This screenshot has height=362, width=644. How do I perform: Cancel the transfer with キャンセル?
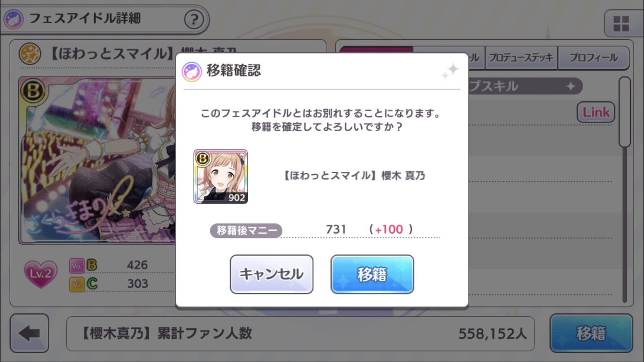pyautogui.click(x=271, y=274)
